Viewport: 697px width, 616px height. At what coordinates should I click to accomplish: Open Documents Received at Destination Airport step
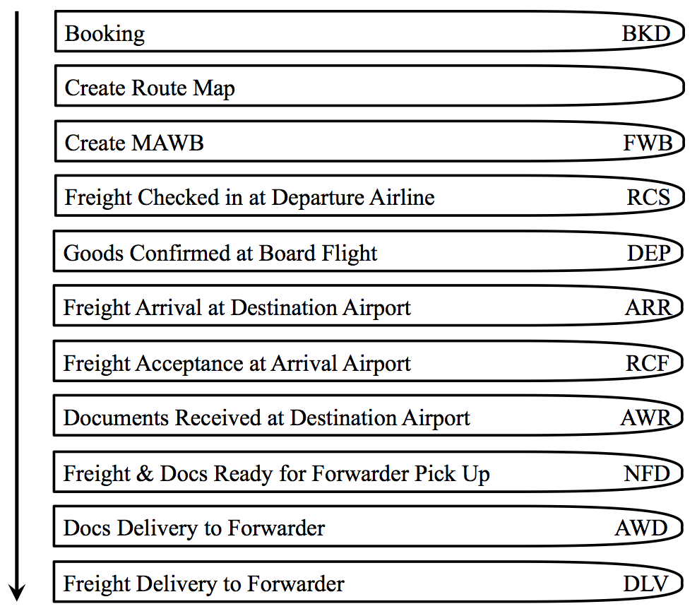click(267, 417)
